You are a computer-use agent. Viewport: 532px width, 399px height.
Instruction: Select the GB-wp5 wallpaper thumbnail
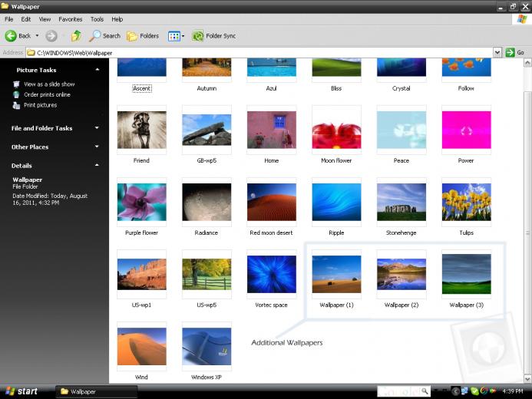[207, 130]
